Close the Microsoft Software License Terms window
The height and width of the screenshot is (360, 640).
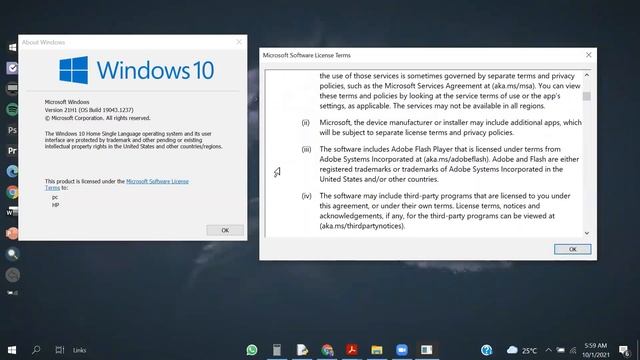(x=589, y=55)
